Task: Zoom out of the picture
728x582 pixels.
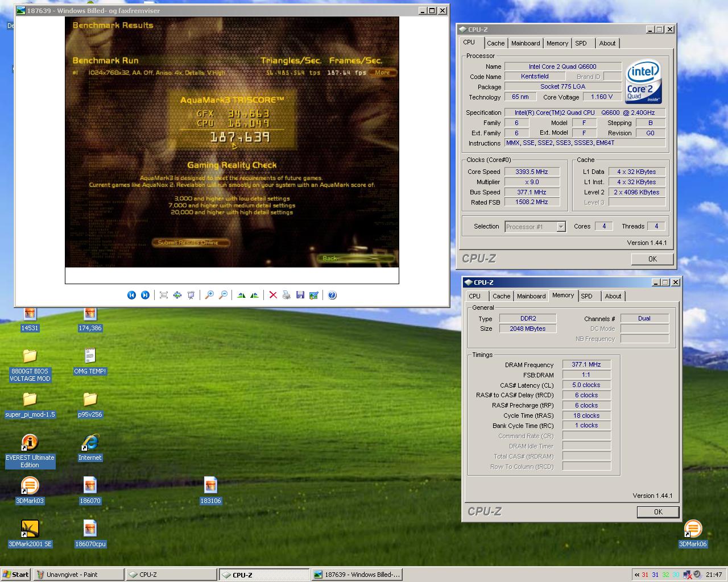Action: [x=223, y=295]
